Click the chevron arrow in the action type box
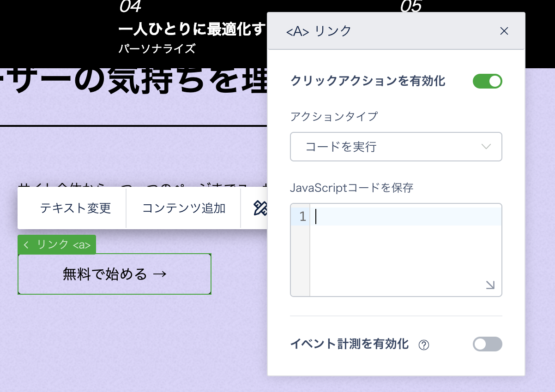This screenshot has width=555, height=392. pyautogui.click(x=486, y=147)
